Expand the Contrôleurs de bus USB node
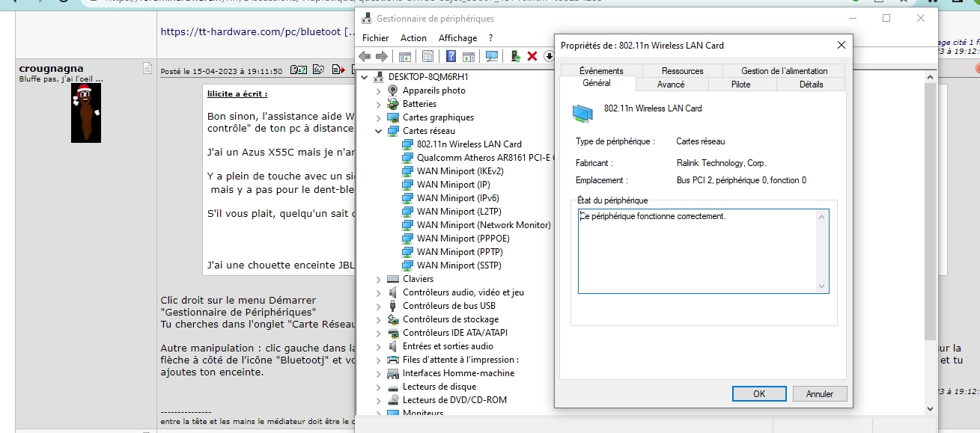The width and height of the screenshot is (980, 433). click(379, 306)
